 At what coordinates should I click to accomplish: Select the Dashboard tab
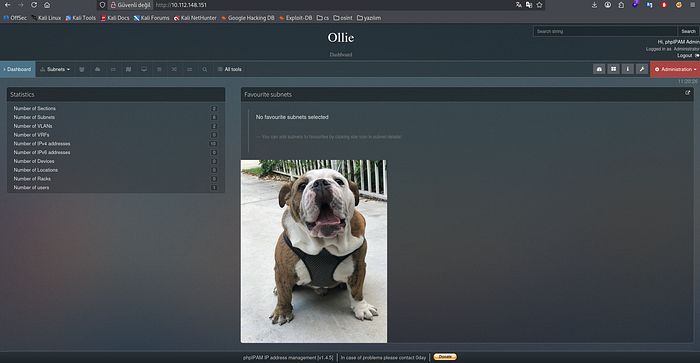pos(18,69)
